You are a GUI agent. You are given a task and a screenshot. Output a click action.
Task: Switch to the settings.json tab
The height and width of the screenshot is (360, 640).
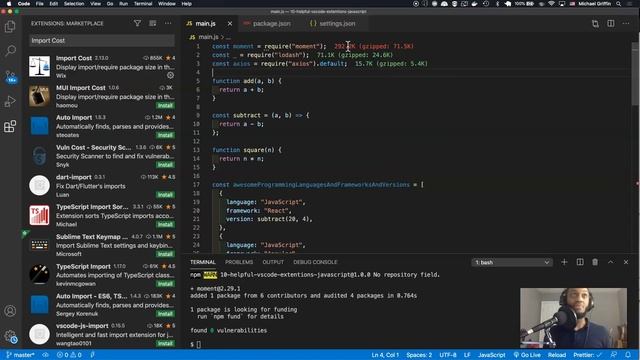click(x=332, y=24)
